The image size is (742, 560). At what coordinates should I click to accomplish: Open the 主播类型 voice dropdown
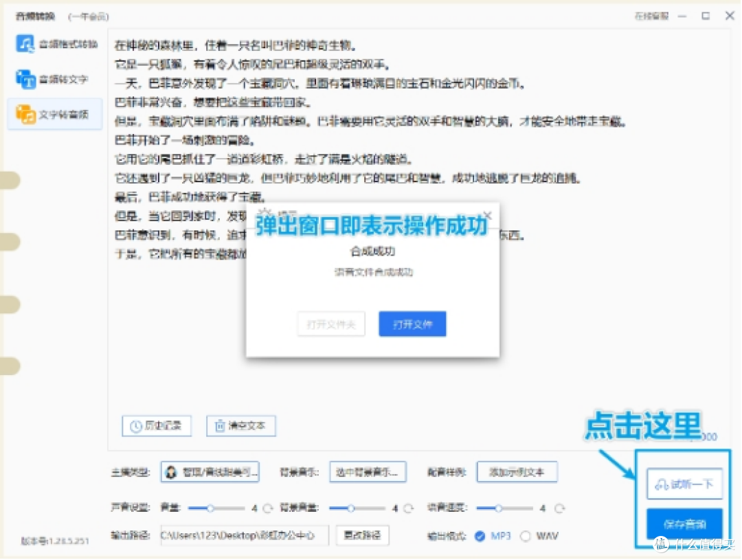[210, 472]
